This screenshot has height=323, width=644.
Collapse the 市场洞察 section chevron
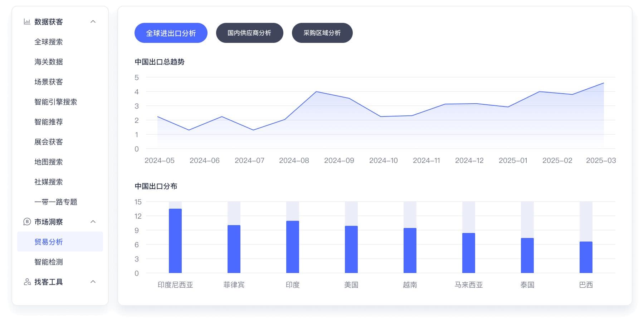coord(93,222)
